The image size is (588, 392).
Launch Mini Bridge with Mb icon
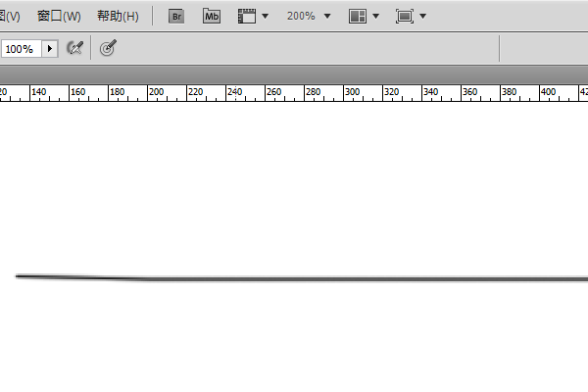pyautogui.click(x=212, y=16)
